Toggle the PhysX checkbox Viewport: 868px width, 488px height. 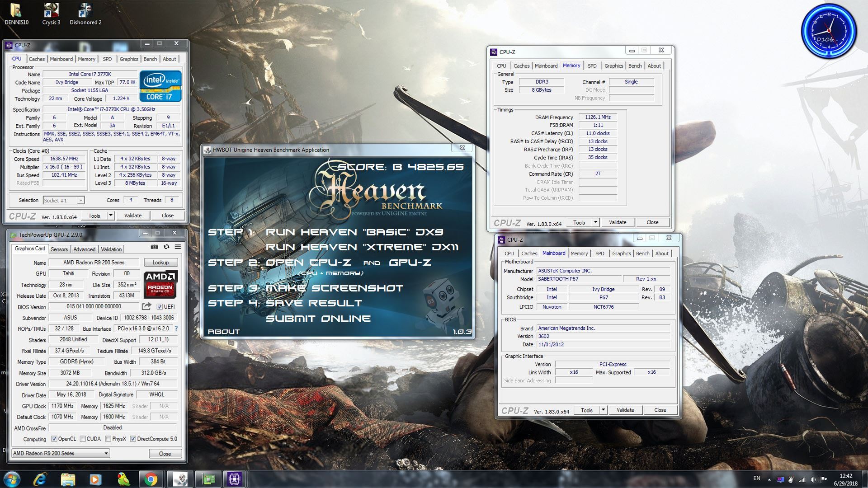coord(108,439)
